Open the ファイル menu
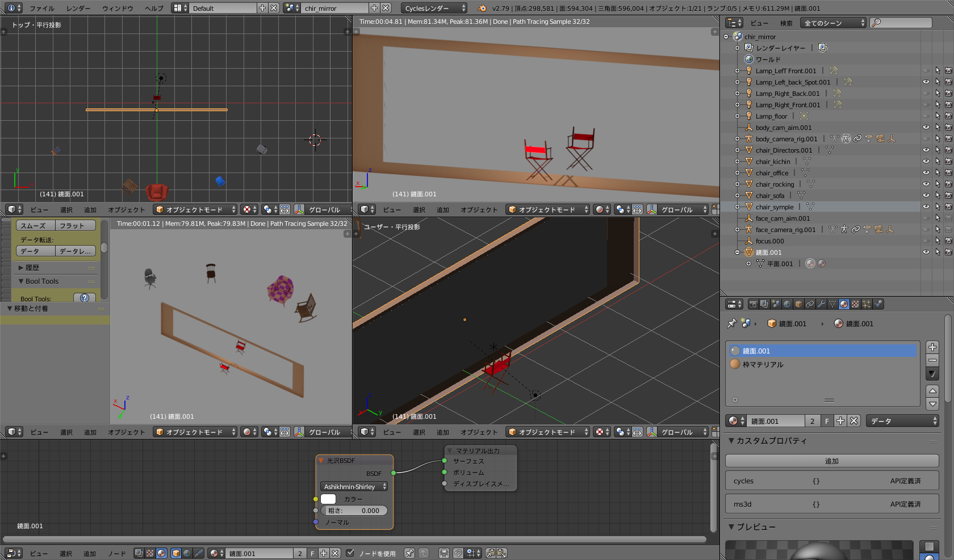This screenshot has height=560, width=954. coord(41,8)
